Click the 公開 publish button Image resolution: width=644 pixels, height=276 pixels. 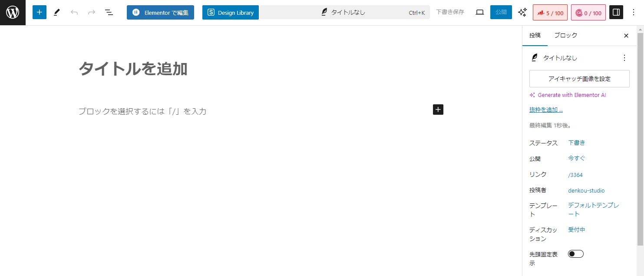pyautogui.click(x=501, y=13)
